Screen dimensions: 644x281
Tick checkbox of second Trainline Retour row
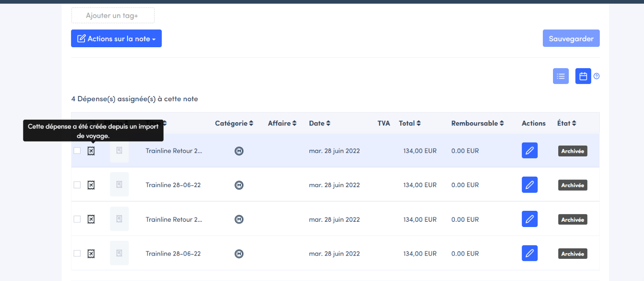click(77, 219)
